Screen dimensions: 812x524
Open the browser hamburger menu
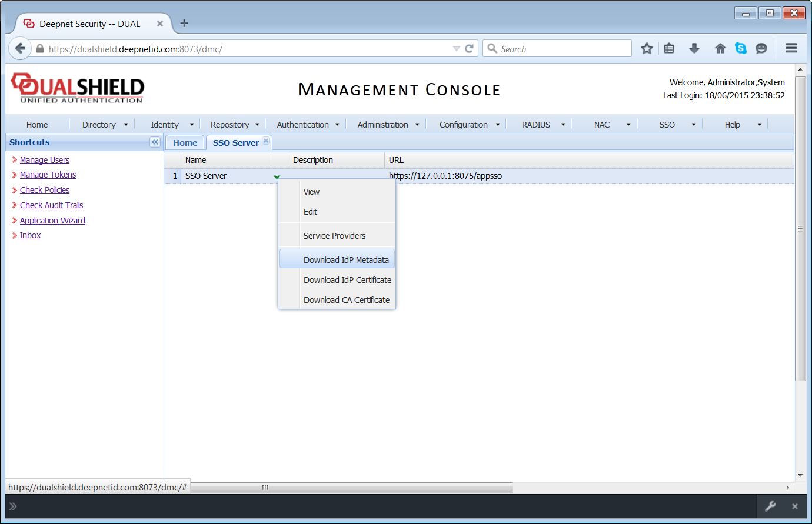[x=791, y=49]
